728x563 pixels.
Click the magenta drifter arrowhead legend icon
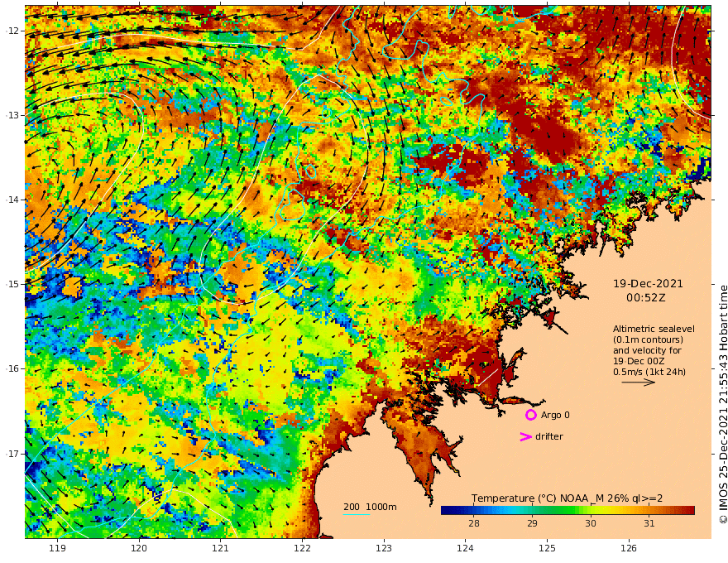525,436
